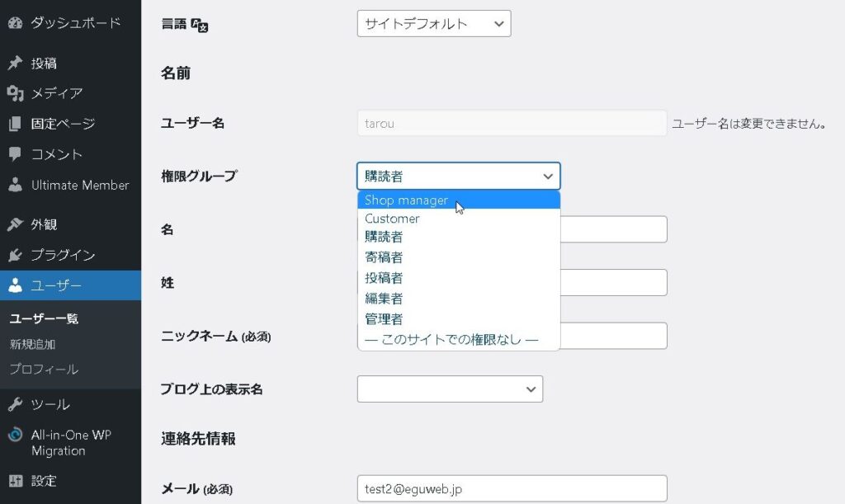845x504 pixels.
Task: Select Shop manager from role list
Action: click(407, 200)
